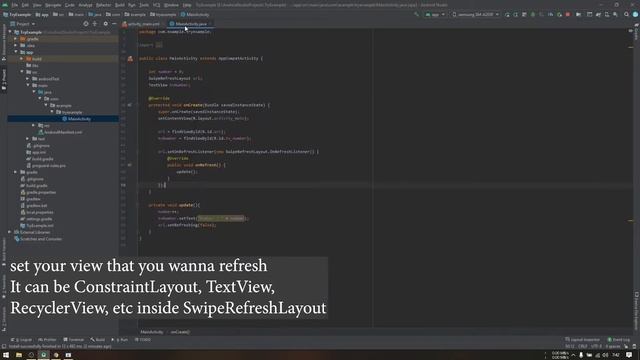This screenshot has width=640, height=360.
Task: Click onCreate() in editor breadcrumb
Action: [180, 332]
